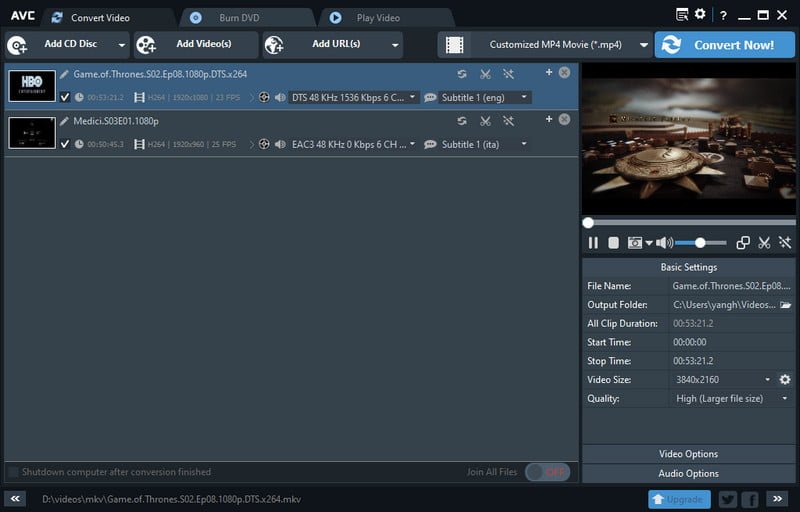Expand the Add URL(s) dropdown arrow
This screenshot has height=512, width=800.
pos(395,45)
